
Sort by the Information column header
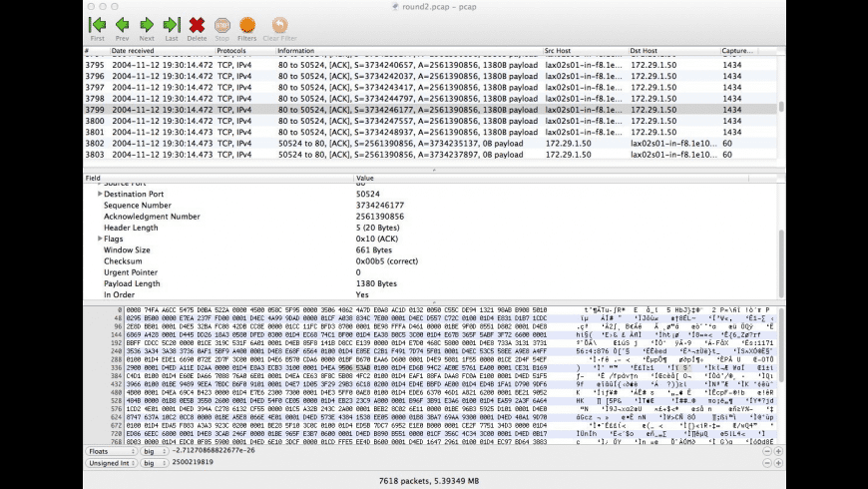click(x=409, y=50)
